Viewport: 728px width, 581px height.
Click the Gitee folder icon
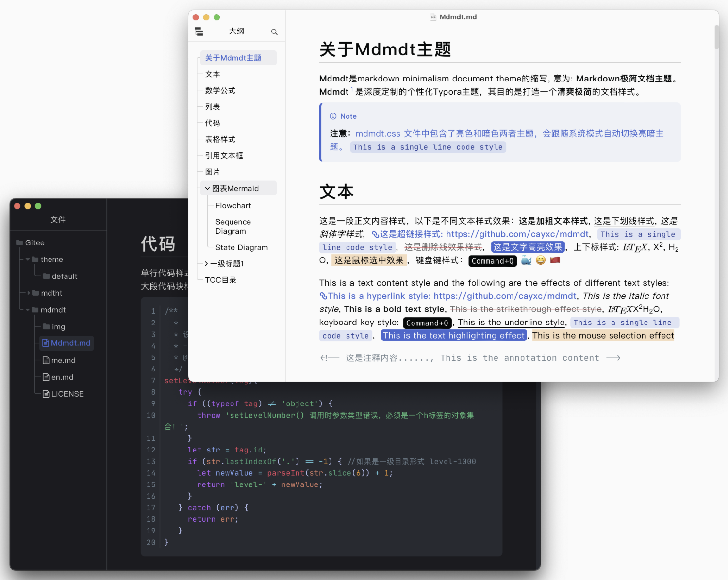coord(20,242)
